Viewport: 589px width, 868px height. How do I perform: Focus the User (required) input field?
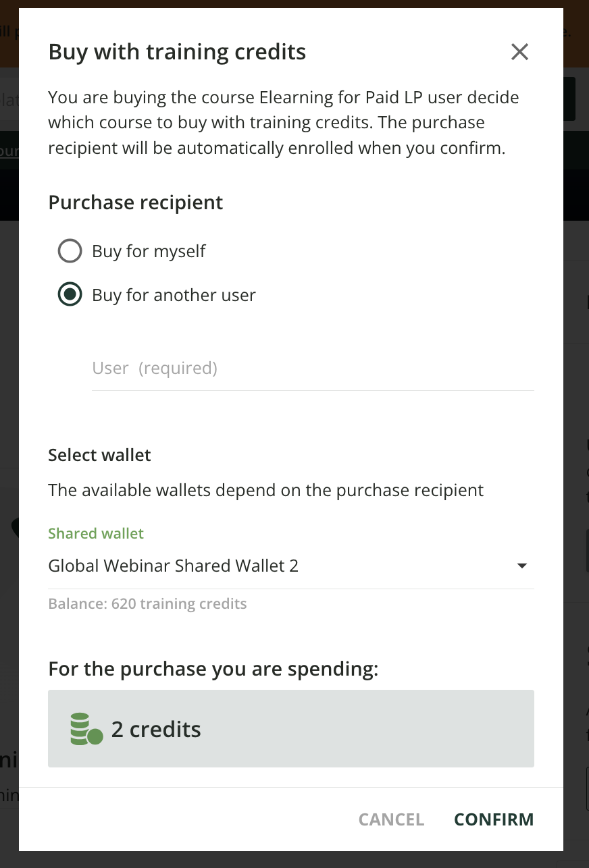(312, 369)
